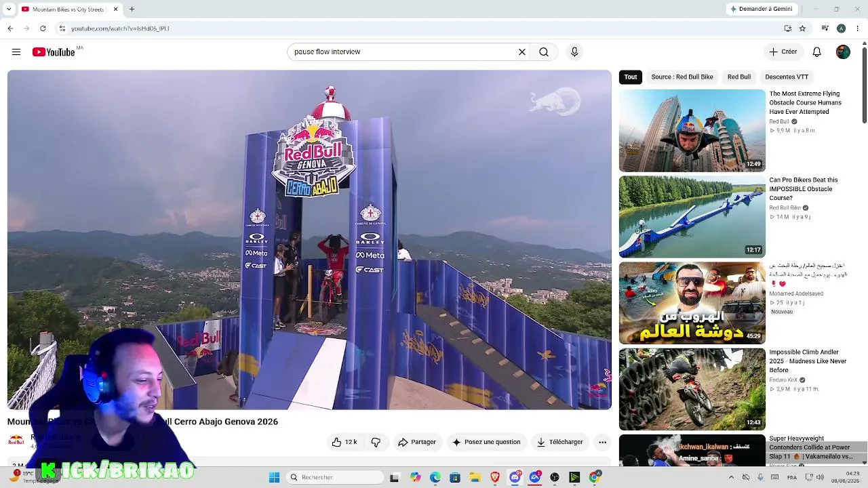The width and height of the screenshot is (868, 488).
Task: Expand the tab search dropdown arrow
Action: [9, 9]
